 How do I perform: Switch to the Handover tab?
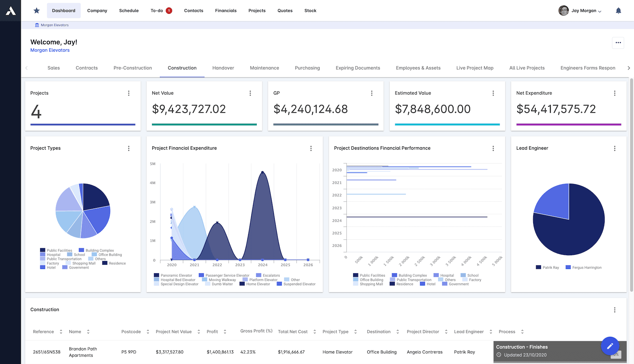[x=223, y=68]
